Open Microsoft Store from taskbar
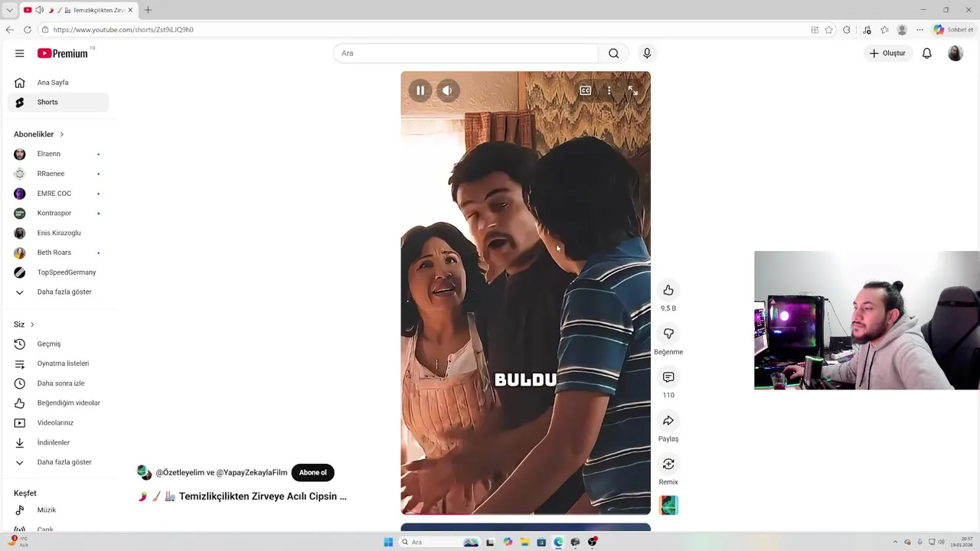 541,542
